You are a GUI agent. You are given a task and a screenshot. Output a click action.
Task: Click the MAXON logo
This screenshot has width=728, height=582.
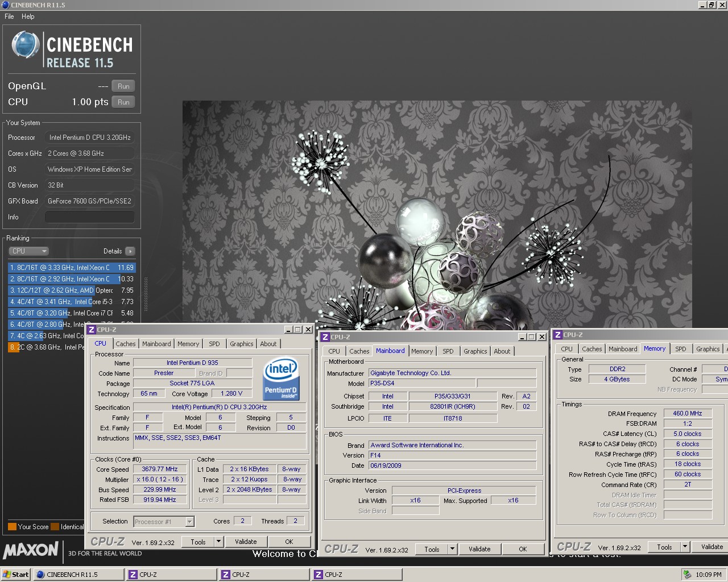pos(31,550)
